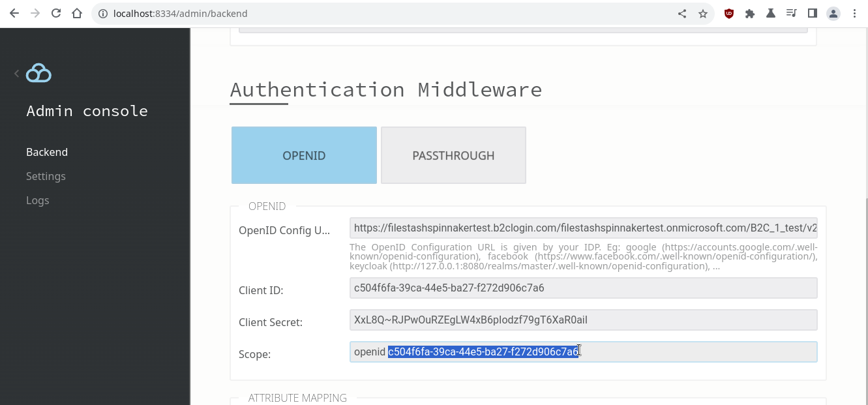Image resolution: width=868 pixels, height=405 pixels.
Task: Open the extensions puzzle icon
Action: click(750, 13)
